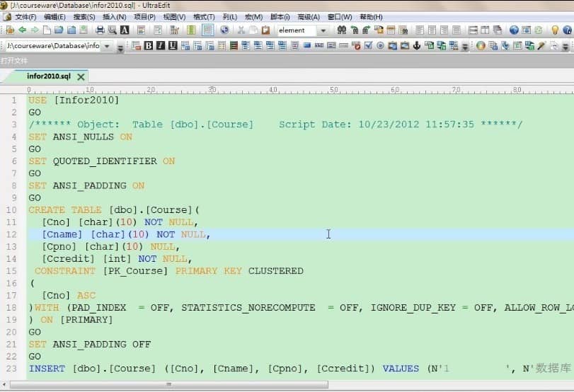
Task: Click the green back arrow icon
Action: click(x=22, y=30)
